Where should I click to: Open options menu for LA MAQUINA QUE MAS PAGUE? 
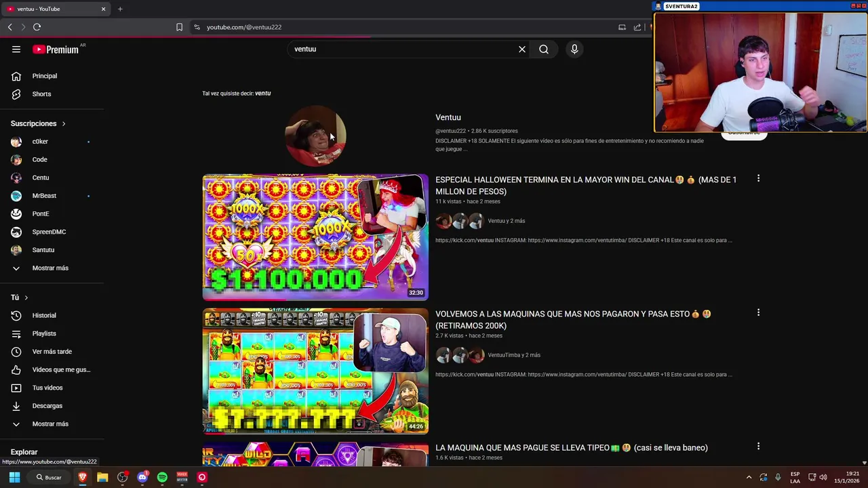pos(758,446)
